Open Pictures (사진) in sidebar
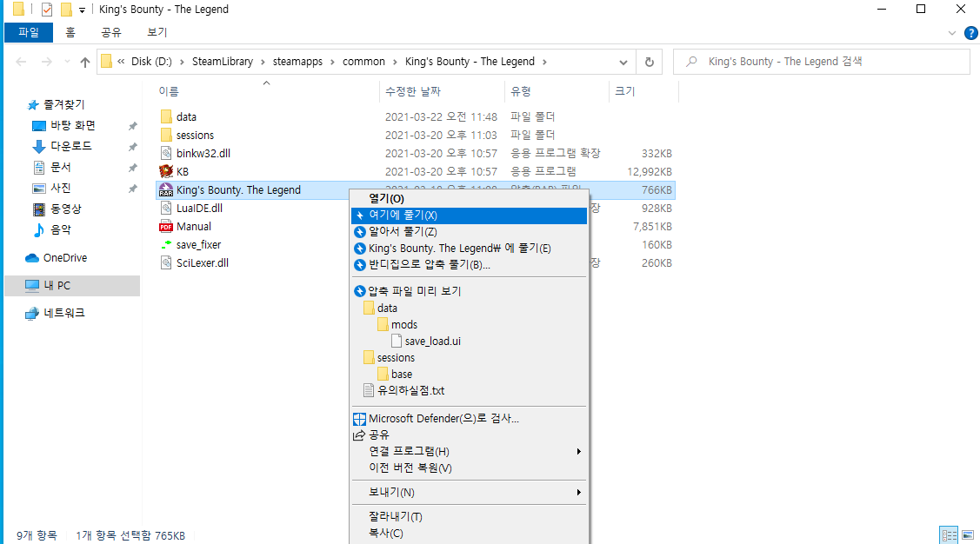This screenshot has width=980, height=544. pos(61,188)
